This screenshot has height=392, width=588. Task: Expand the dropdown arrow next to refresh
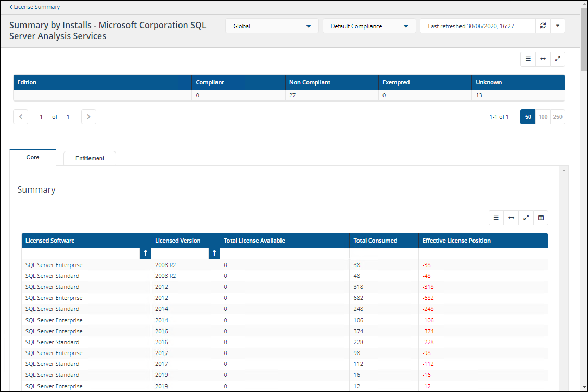(557, 26)
